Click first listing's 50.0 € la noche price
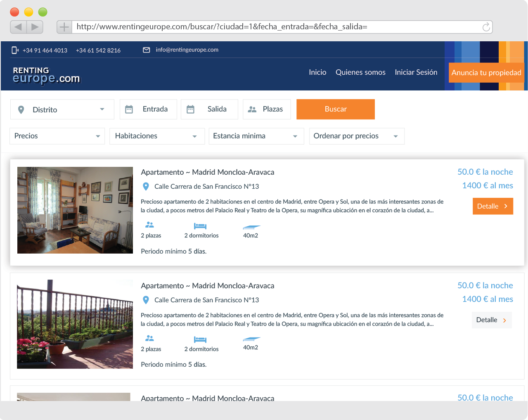 coord(485,172)
